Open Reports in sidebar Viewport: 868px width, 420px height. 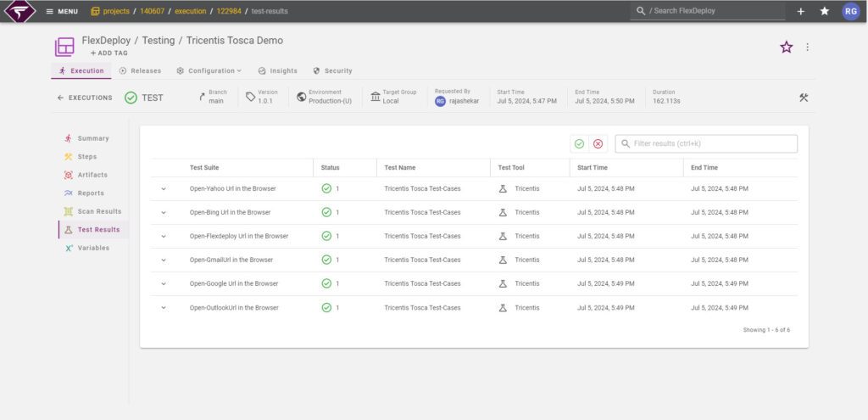(92, 193)
